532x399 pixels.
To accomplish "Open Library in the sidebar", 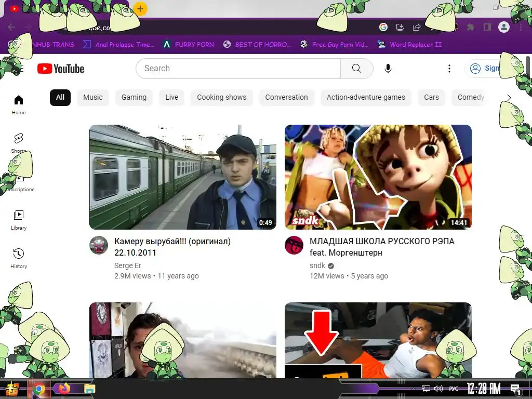I will point(19,220).
